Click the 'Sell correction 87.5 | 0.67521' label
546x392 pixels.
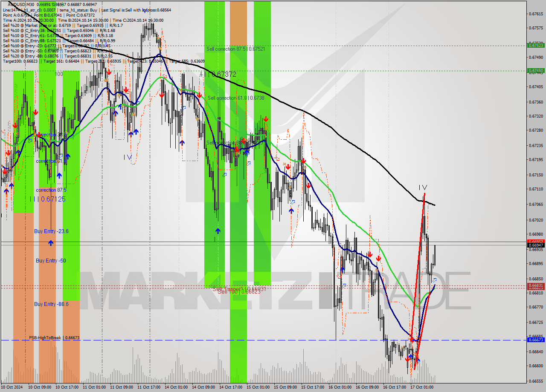235,49
